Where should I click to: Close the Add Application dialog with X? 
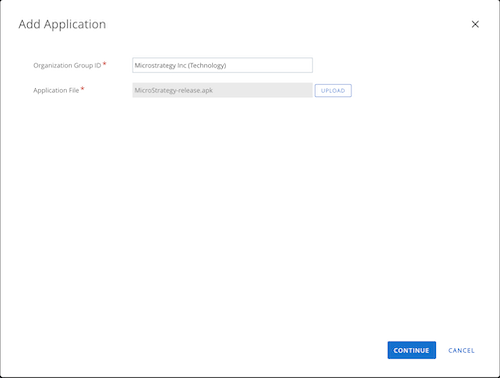475,24
